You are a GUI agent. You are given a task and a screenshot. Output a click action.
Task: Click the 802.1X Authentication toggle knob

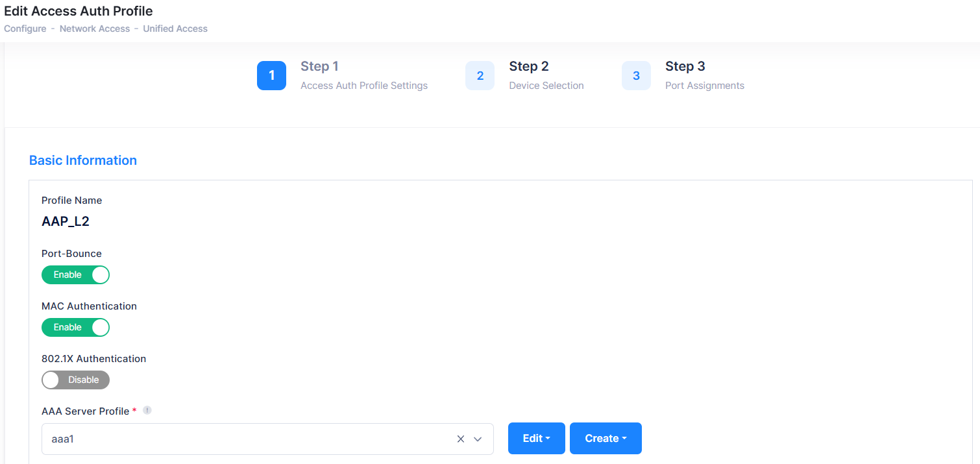coord(51,380)
